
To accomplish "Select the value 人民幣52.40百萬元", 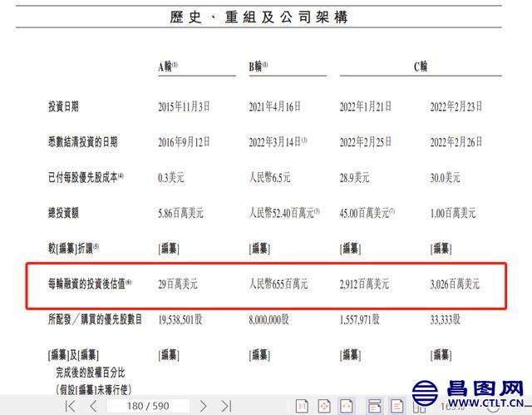I will (282, 213).
